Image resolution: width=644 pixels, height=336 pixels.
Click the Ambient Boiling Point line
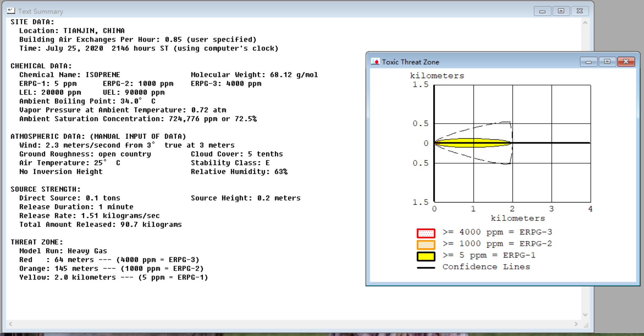tap(87, 101)
